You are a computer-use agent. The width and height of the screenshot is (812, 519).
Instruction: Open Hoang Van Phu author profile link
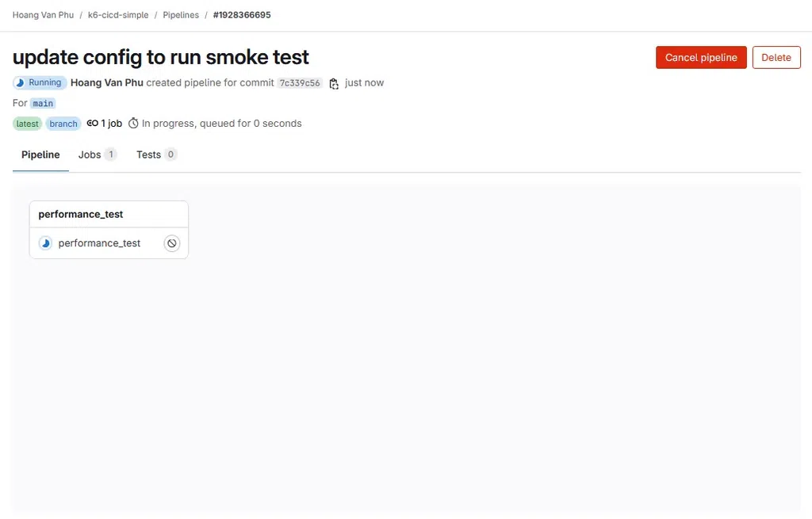(x=107, y=82)
